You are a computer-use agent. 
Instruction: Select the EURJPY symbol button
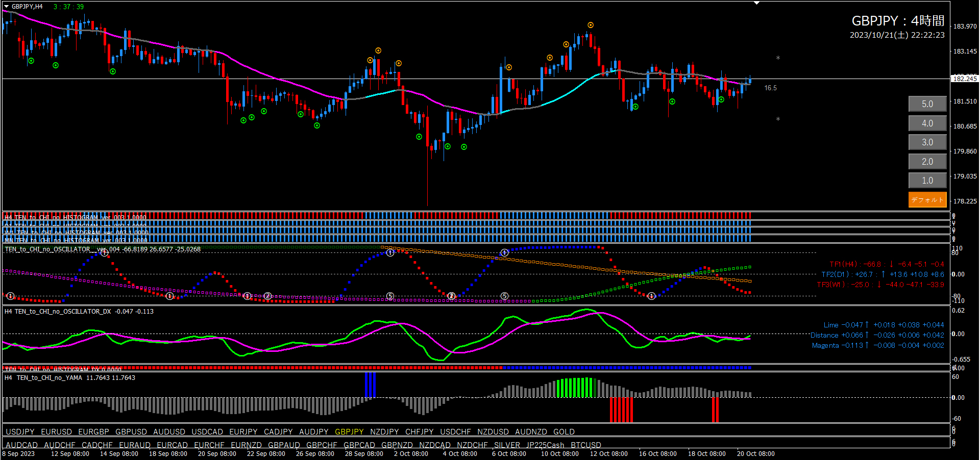(x=243, y=432)
